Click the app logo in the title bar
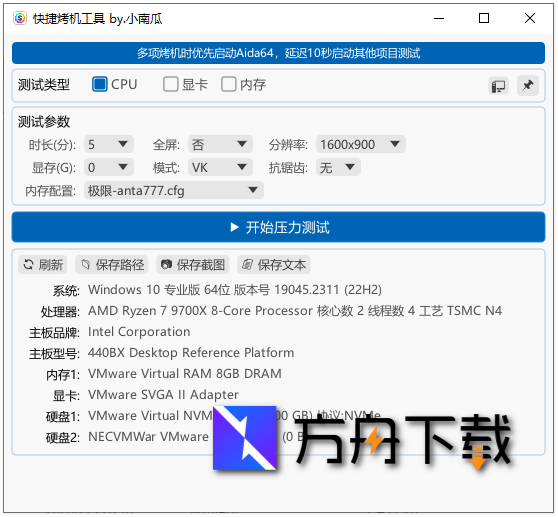Screen dimensions: 558x517 tap(20, 18)
